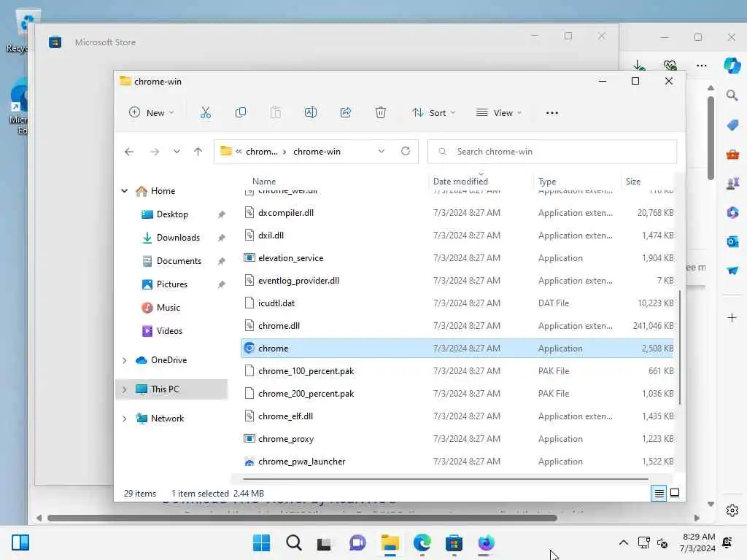Click chrome breadcrumb parent folder segment

click(262, 152)
